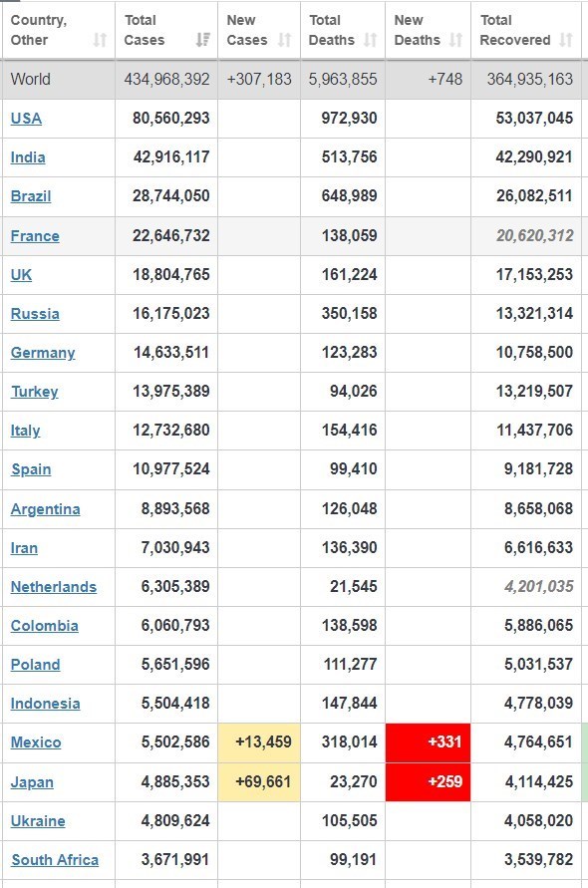This screenshot has width=588, height=888.
Task: Sort by Country, Other column arrows icon
Action: (100, 40)
